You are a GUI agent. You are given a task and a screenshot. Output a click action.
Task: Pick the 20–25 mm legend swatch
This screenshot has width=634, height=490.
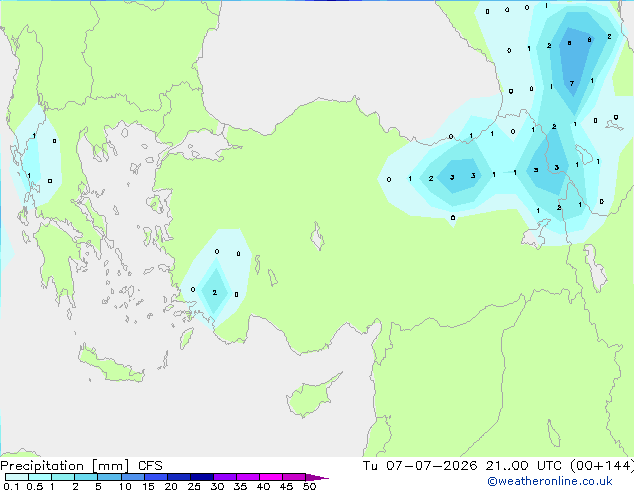[x=178, y=477]
